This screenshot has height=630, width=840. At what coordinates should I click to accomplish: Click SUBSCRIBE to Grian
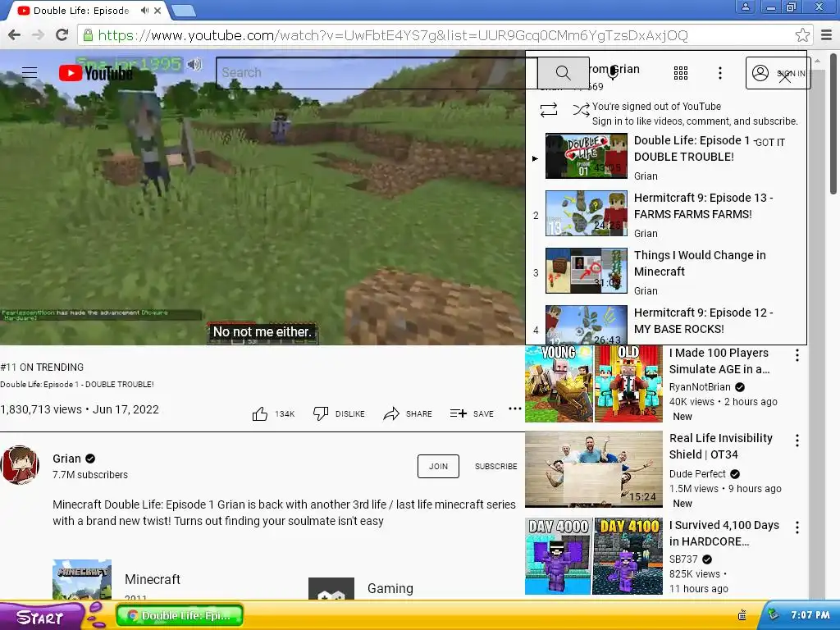click(495, 466)
